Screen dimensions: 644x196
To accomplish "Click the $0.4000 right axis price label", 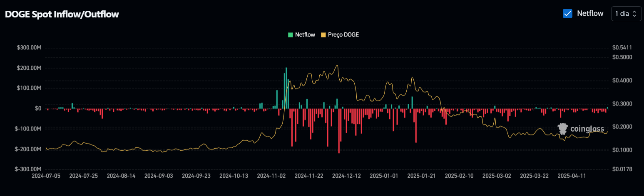I will click(622, 81).
